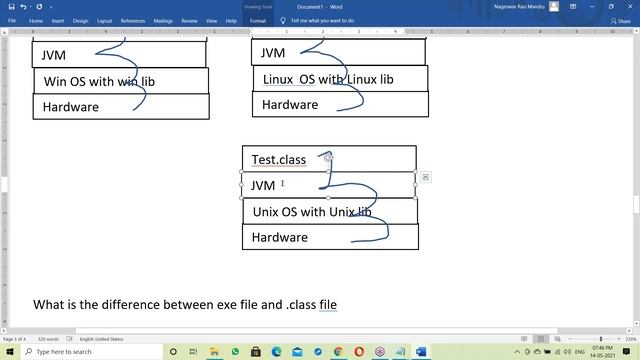Image resolution: width=640 pixels, height=360 pixels.
Task: Click the Type here to search box
Action: [91, 351]
